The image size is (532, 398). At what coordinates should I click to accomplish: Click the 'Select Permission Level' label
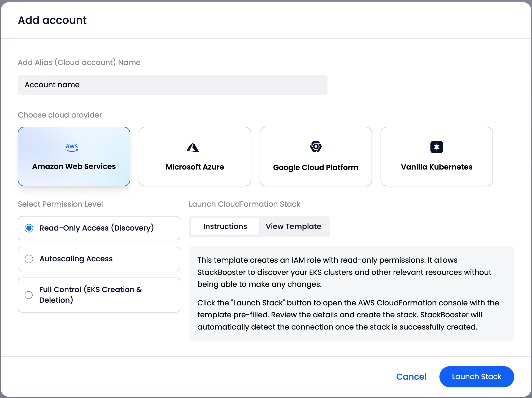[60, 204]
